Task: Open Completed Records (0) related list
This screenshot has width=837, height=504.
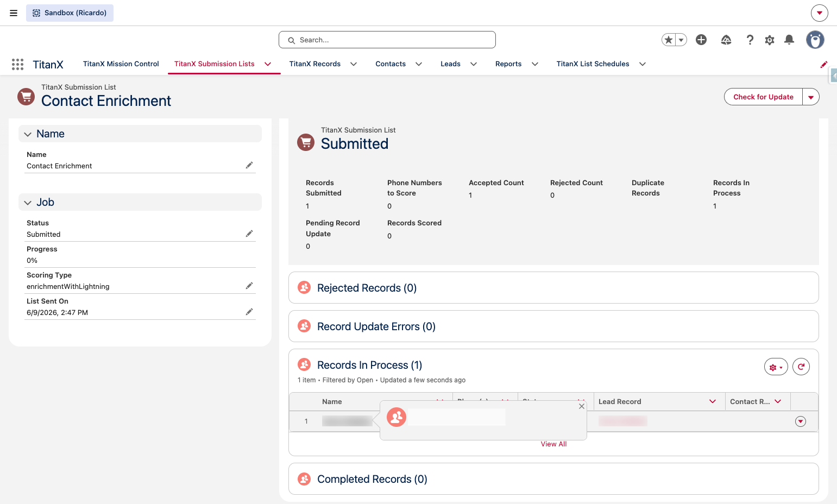Action: pyautogui.click(x=372, y=479)
